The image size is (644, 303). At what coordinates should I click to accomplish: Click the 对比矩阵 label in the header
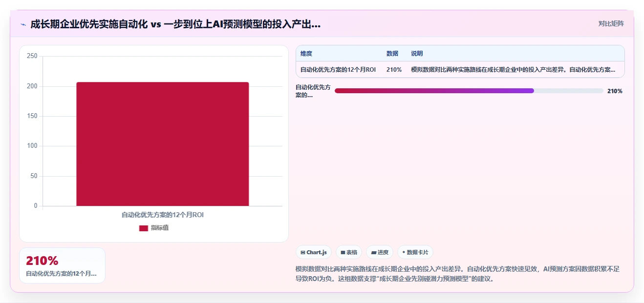(611, 23)
